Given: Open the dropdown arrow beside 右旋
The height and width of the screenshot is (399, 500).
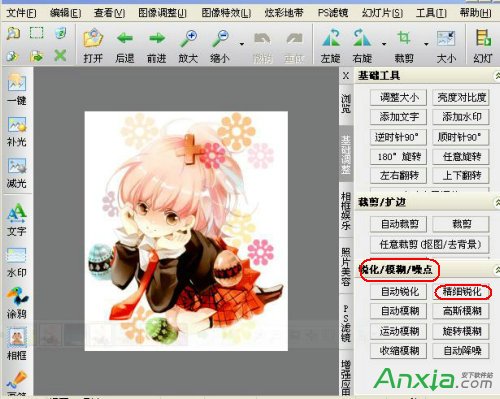Looking at the screenshot, I should pyautogui.click(x=384, y=44).
